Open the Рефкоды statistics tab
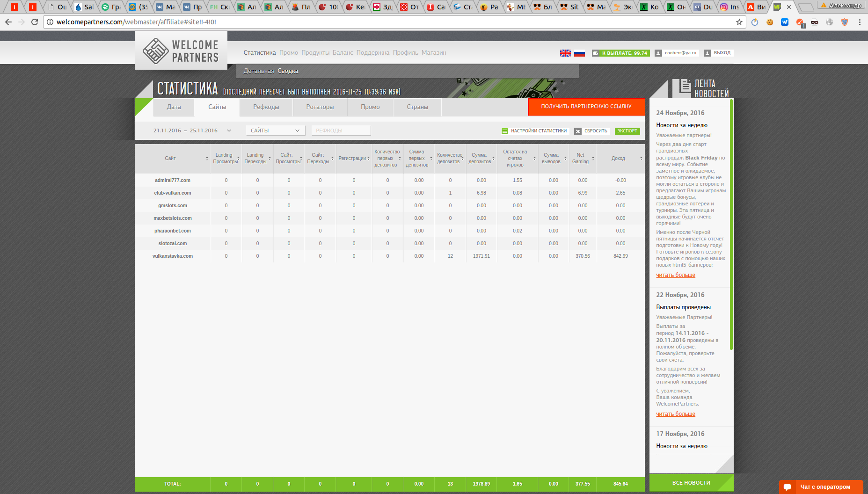This screenshot has height=494, width=868. [x=266, y=107]
